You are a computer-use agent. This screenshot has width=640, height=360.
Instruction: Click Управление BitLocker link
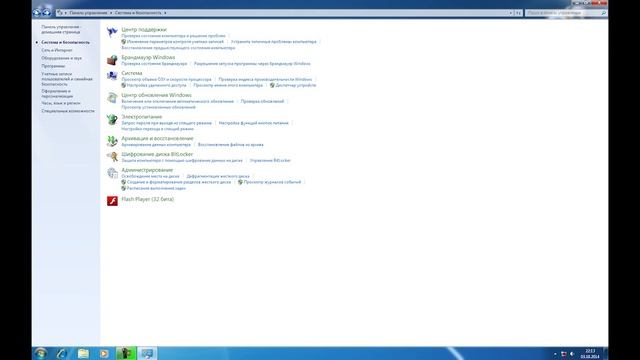coord(270,160)
